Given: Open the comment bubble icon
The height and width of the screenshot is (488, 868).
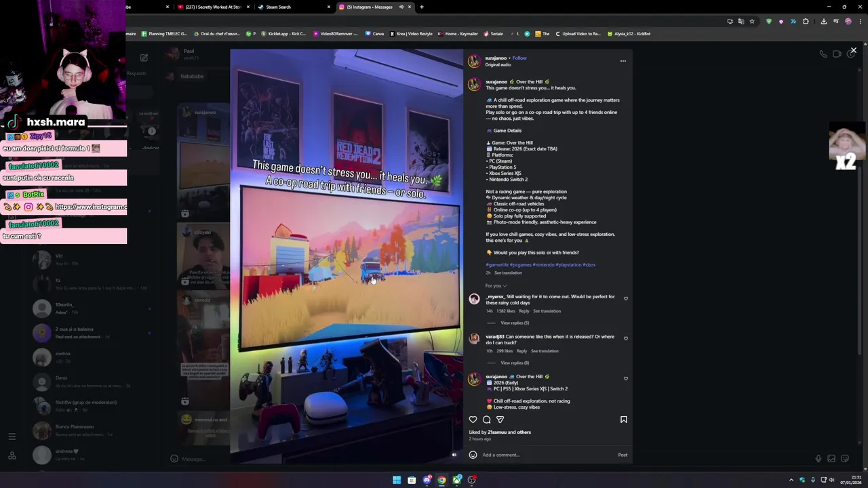Looking at the screenshot, I should [486, 420].
